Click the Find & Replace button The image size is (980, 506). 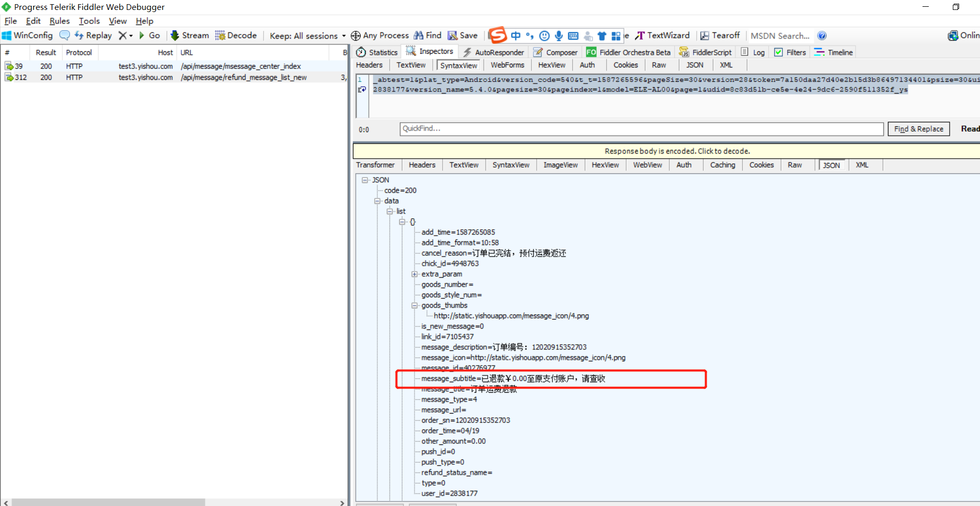pos(918,129)
